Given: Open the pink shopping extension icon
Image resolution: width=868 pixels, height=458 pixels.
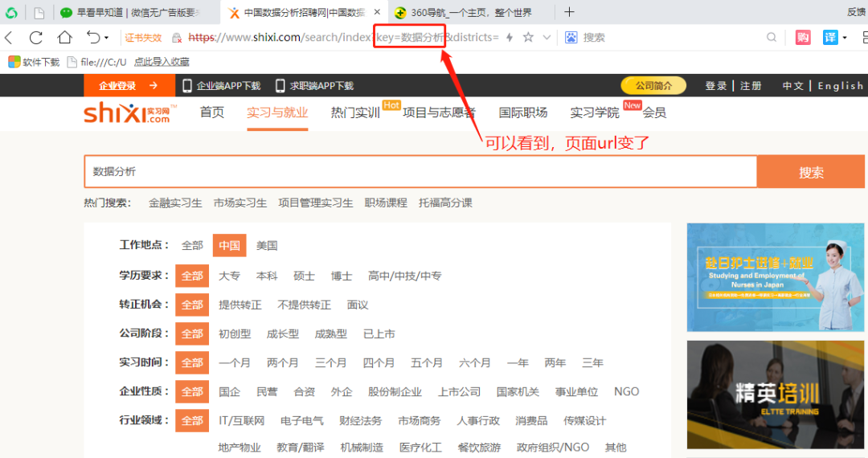Looking at the screenshot, I should pos(803,37).
